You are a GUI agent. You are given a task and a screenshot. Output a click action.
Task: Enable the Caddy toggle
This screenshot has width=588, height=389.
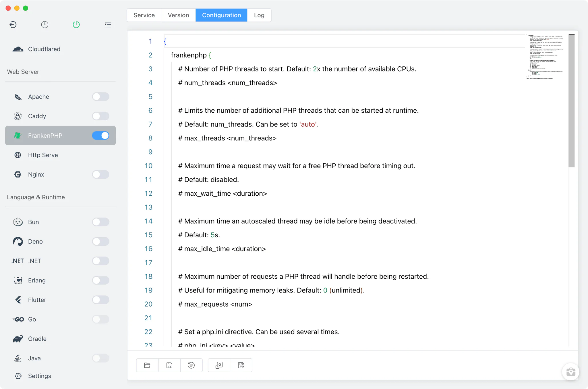[100, 116]
